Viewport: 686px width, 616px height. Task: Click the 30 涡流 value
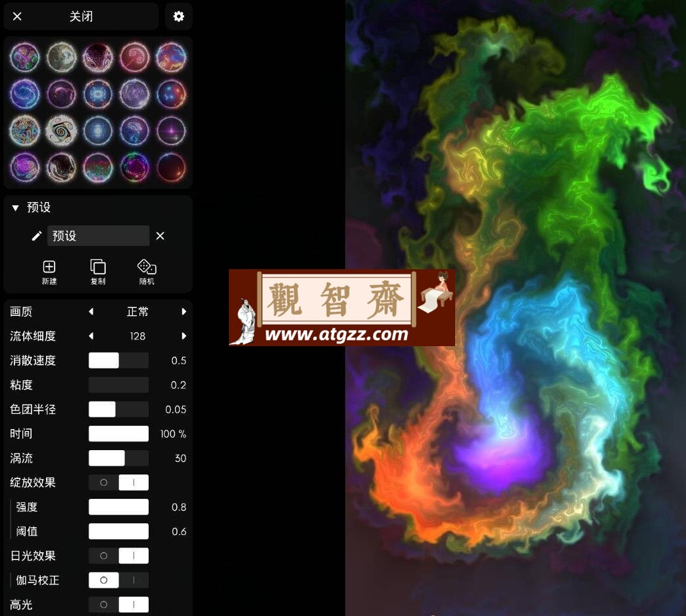click(181, 459)
